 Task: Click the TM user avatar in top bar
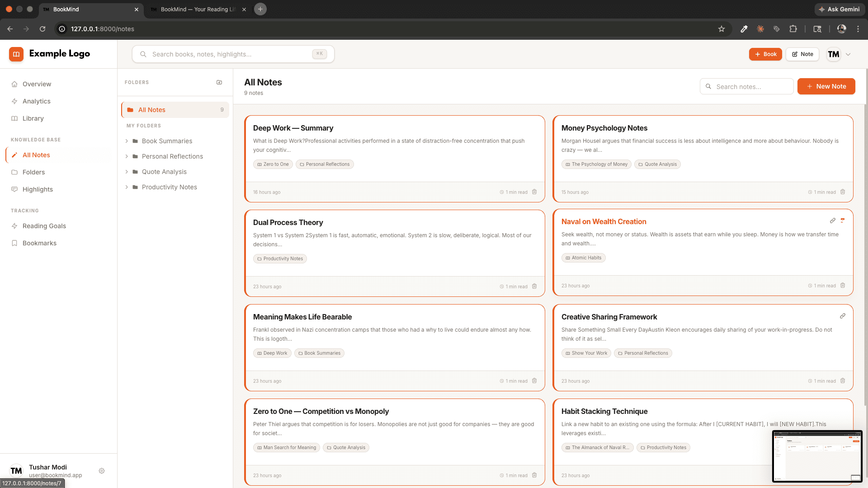pyautogui.click(x=834, y=54)
